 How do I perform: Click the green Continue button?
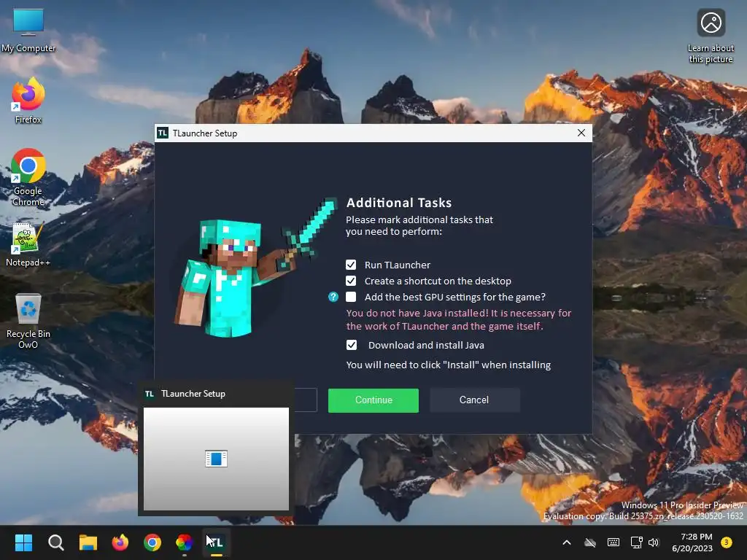pyautogui.click(x=373, y=400)
